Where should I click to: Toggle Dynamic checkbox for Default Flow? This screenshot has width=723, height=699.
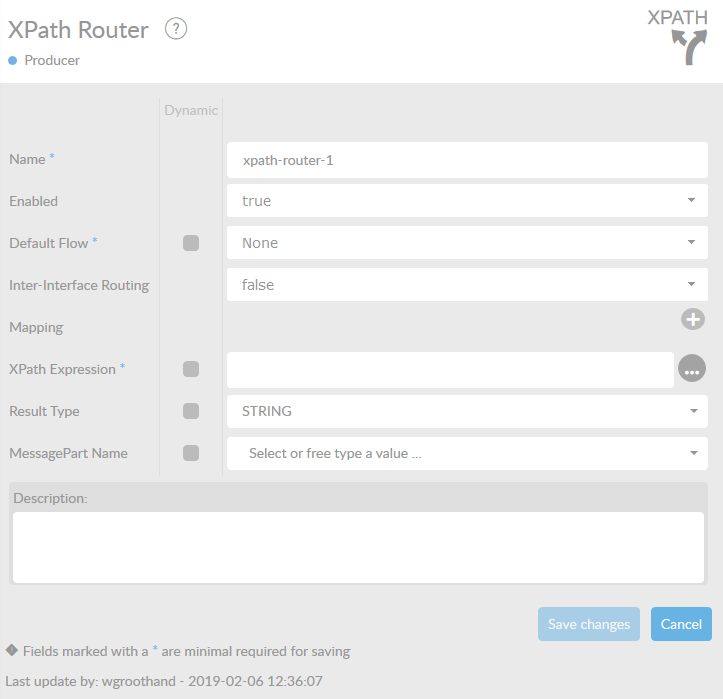191,243
